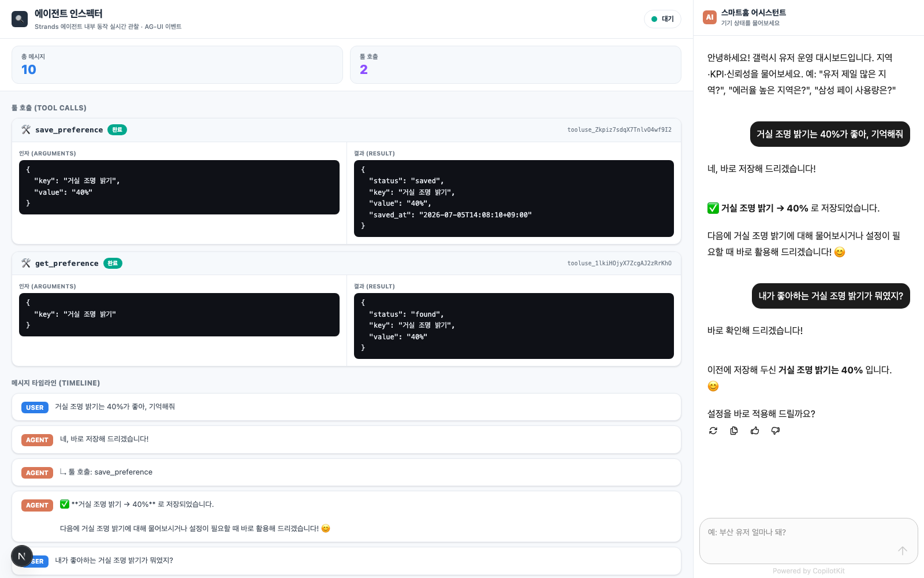Select the save_preference tool call header
Screen dimensions: 924x578
pos(346,130)
